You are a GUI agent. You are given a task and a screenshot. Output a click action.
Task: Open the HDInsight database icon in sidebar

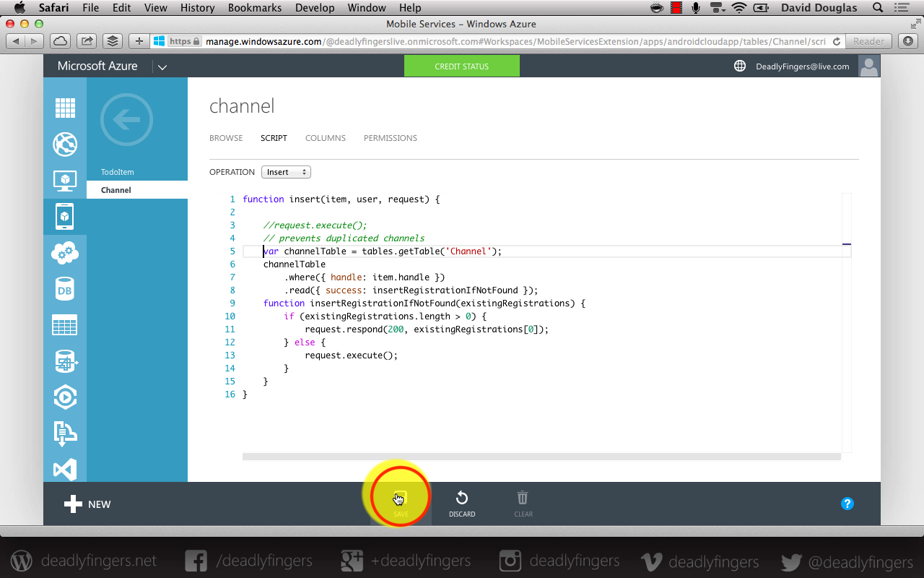(65, 361)
